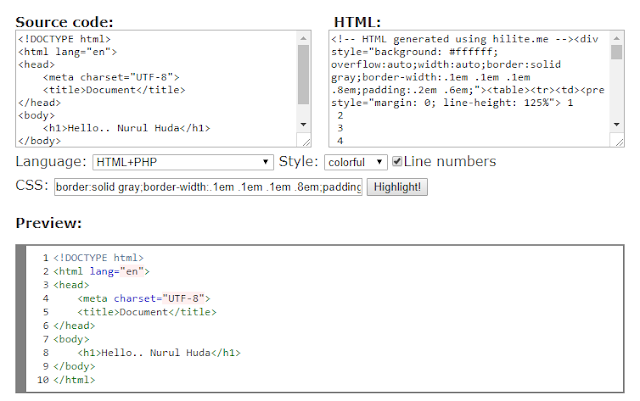Image resolution: width=640 pixels, height=401 pixels.
Task: Click the Source code scrollbar thumb
Action: (x=303, y=75)
